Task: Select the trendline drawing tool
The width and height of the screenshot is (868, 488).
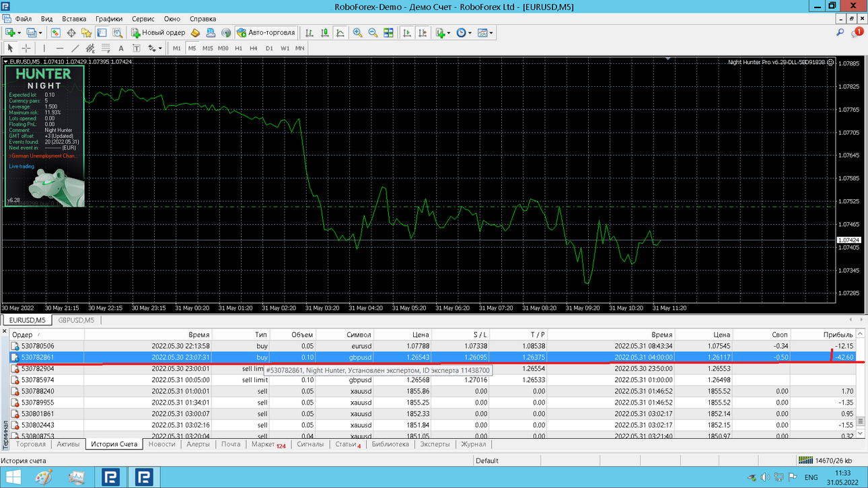Action: pyautogui.click(x=75, y=48)
